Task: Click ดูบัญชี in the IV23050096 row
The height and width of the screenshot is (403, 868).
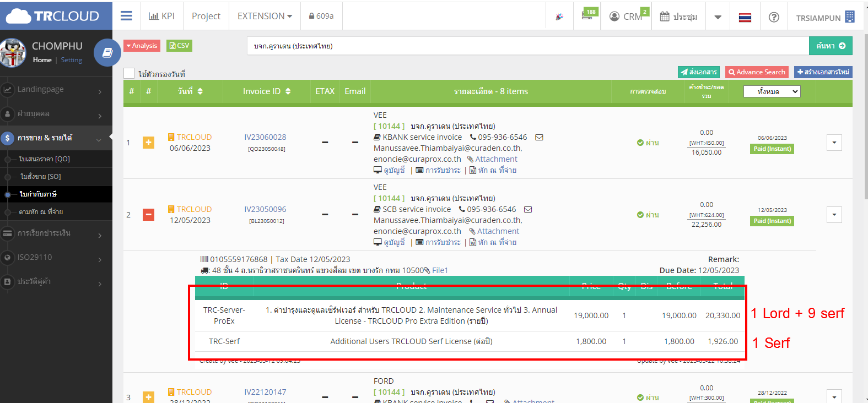Action: pyautogui.click(x=389, y=242)
